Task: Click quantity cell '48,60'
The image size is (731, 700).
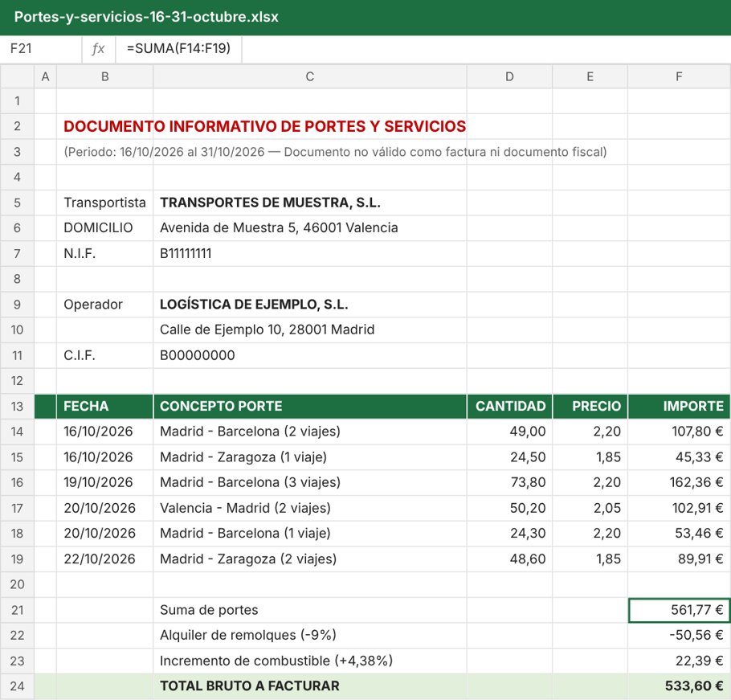Action: point(509,559)
